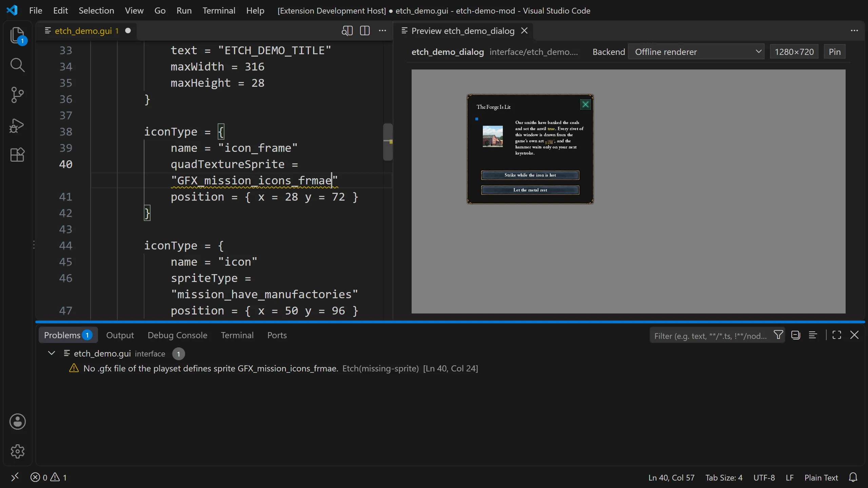868x488 pixels.
Task: Click the unsaved-changes dot on etch_demo.gui tab
Action: click(x=128, y=30)
